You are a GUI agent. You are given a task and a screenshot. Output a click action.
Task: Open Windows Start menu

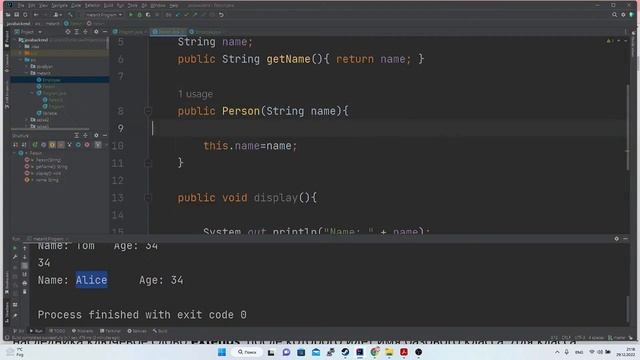[222, 352]
